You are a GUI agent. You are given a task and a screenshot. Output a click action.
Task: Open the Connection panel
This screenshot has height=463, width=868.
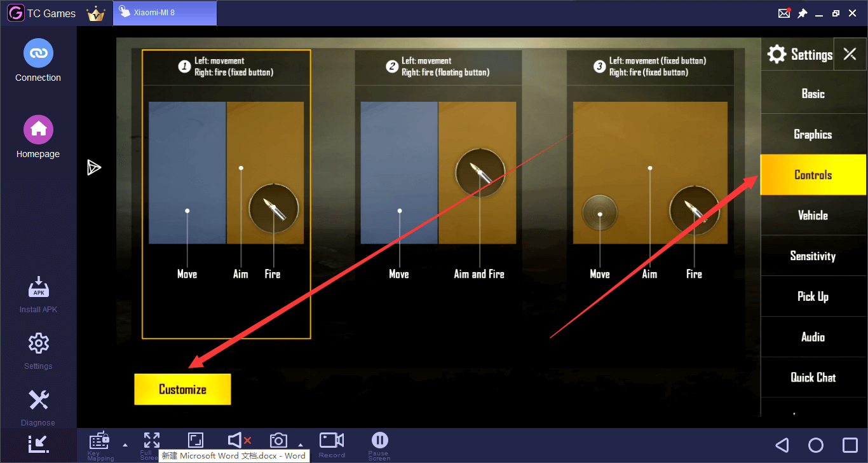coord(38,60)
